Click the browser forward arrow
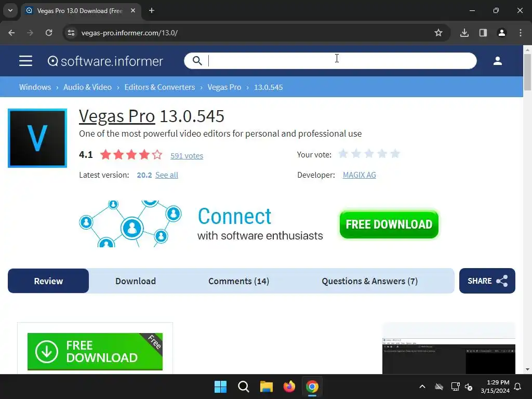The image size is (532, 399). coord(30,33)
